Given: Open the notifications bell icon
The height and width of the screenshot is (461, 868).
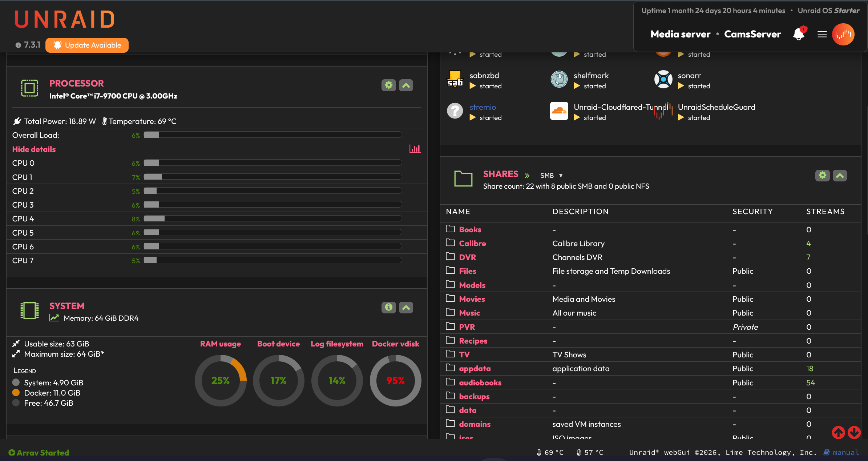Looking at the screenshot, I should (799, 34).
